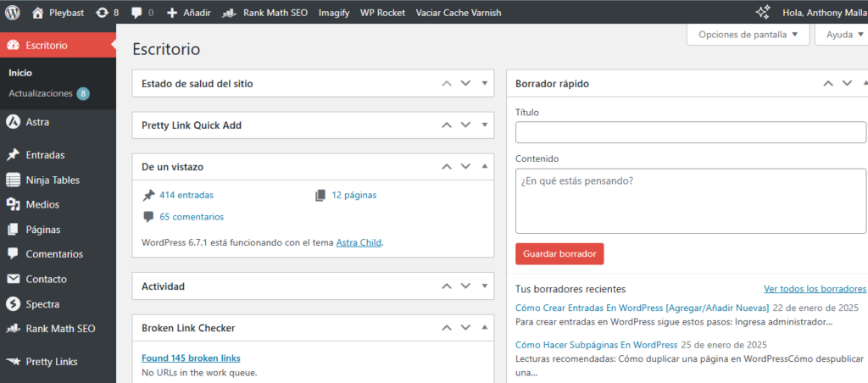Click the Pretty Links star icon
The width and height of the screenshot is (868, 383).
click(14, 362)
